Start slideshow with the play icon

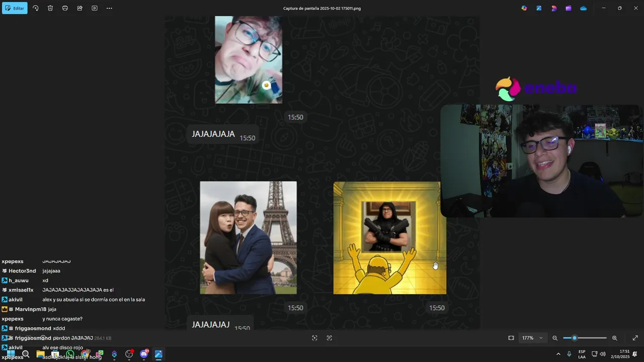[x=95, y=8]
